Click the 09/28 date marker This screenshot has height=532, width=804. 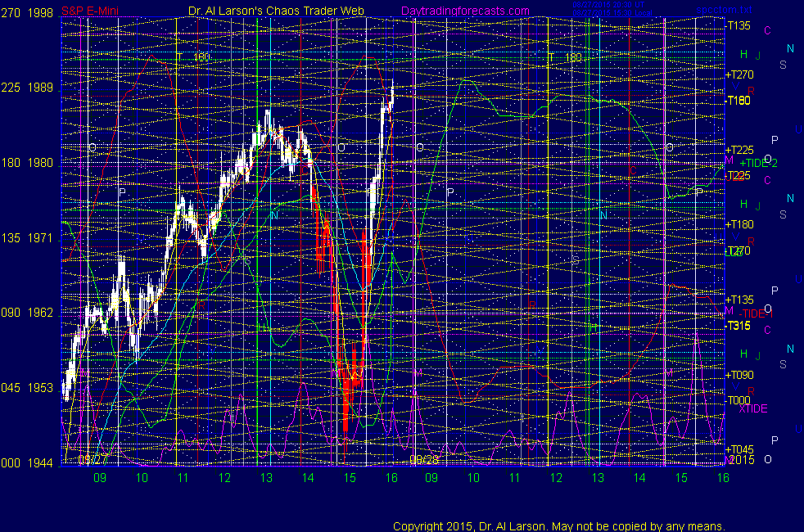[425, 460]
